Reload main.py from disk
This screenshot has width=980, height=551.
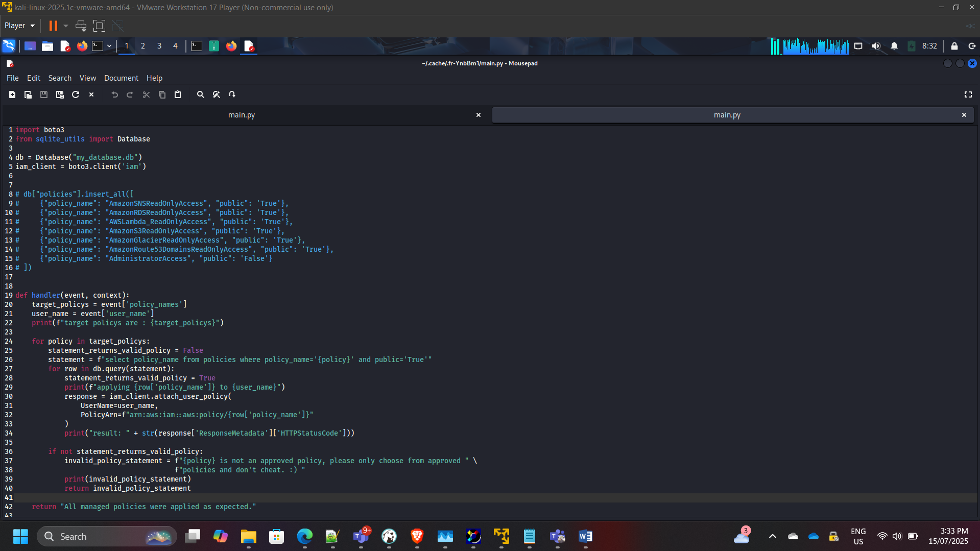76,94
